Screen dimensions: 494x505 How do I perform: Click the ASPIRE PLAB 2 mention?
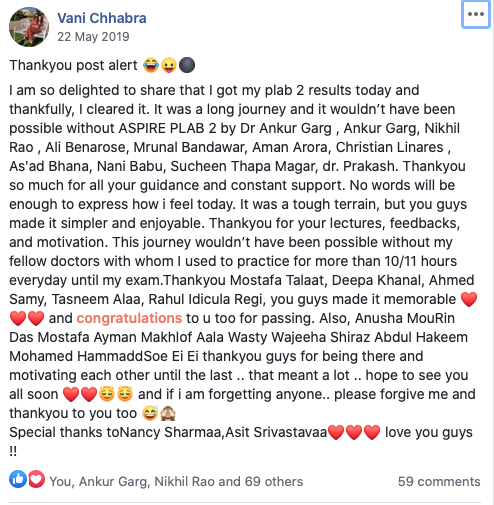(x=168, y=128)
